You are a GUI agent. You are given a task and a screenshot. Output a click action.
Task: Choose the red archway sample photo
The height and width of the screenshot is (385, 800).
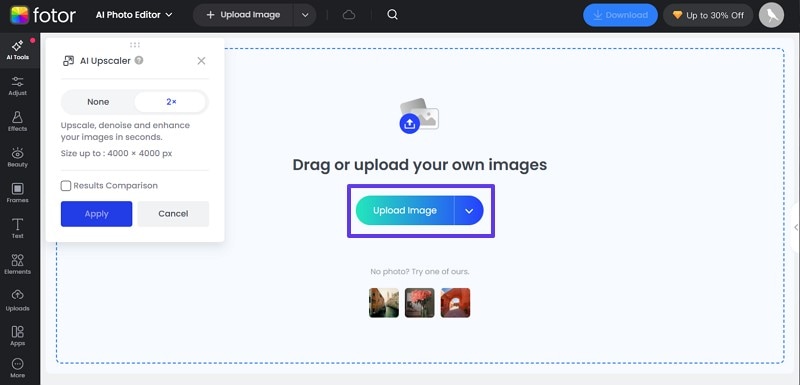(455, 303)
